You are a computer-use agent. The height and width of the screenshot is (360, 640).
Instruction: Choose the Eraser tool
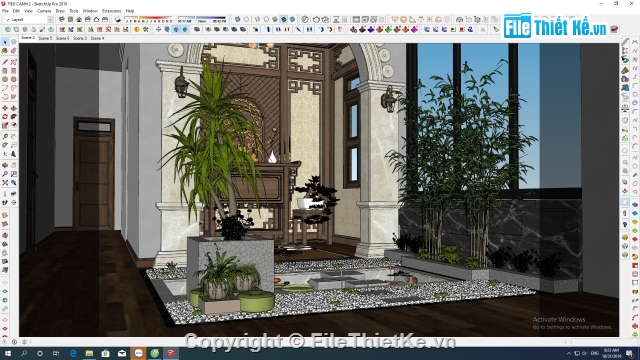click(13, 51)
